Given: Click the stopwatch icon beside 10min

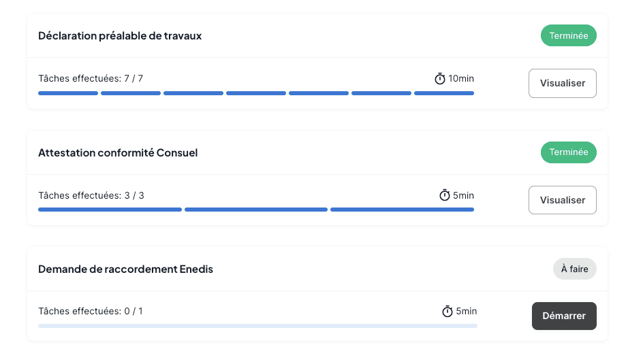Looking at the screenshot, I should click(x=440, y=79).
